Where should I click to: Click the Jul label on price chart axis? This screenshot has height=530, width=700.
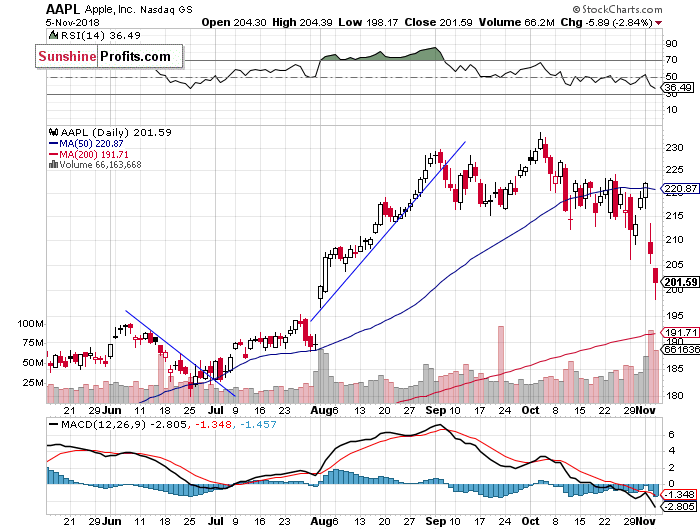tap(216, 410)
